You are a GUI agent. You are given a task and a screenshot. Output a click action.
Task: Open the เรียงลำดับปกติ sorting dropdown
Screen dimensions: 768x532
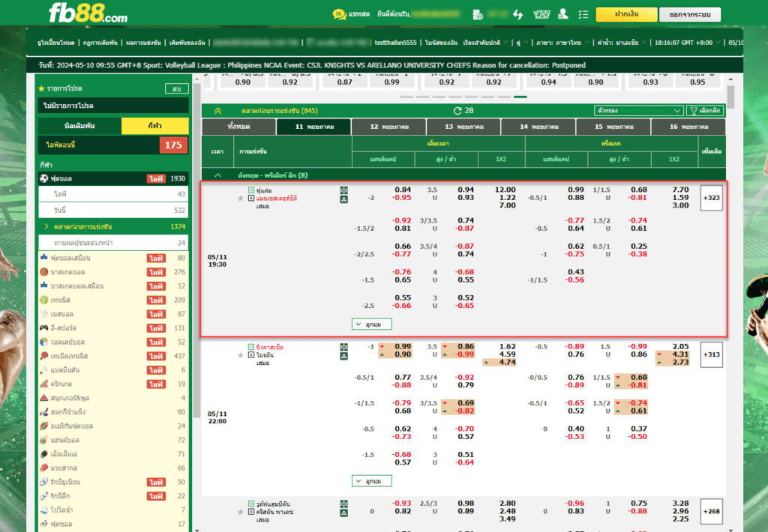point(485,43)
